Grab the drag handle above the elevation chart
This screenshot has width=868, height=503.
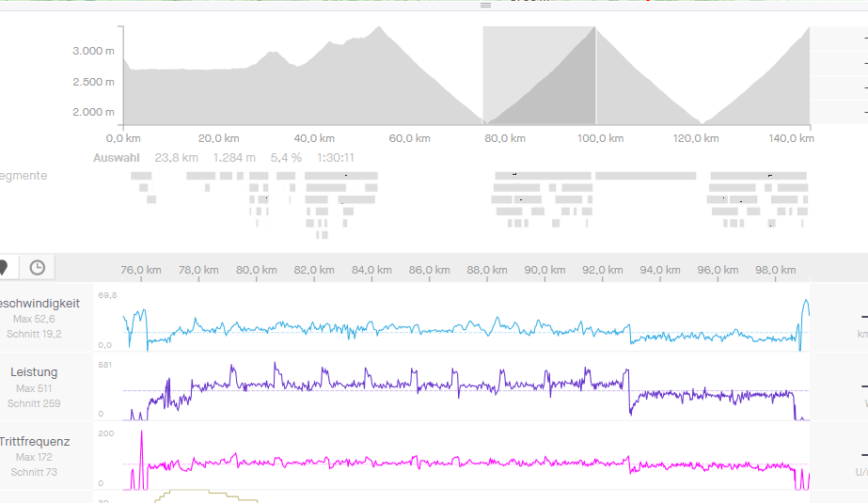point(485,5)
